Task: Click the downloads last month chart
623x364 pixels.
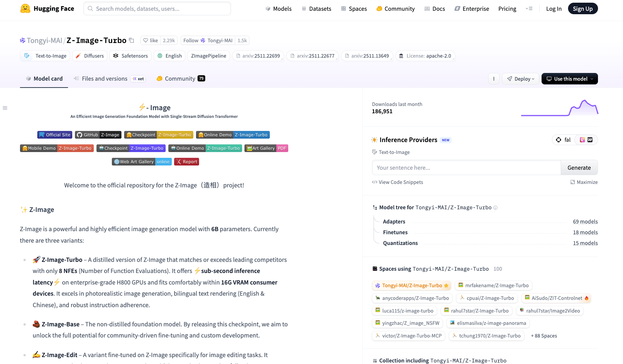Action: pyautogui.click(x=560, y=108)
